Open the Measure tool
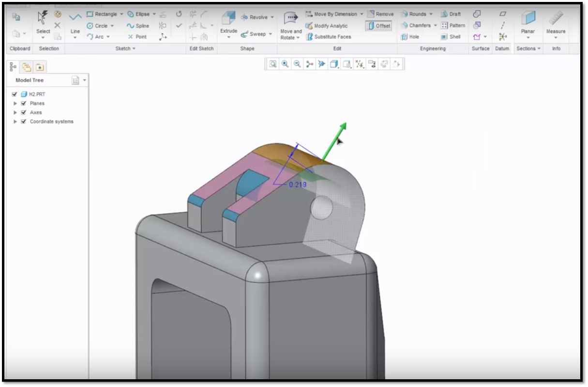 [556, 23]
